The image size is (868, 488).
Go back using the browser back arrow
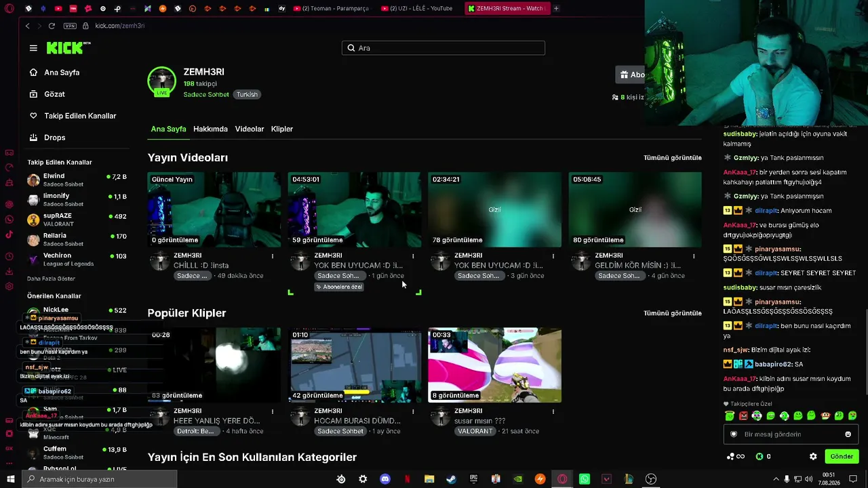[27, 26]
